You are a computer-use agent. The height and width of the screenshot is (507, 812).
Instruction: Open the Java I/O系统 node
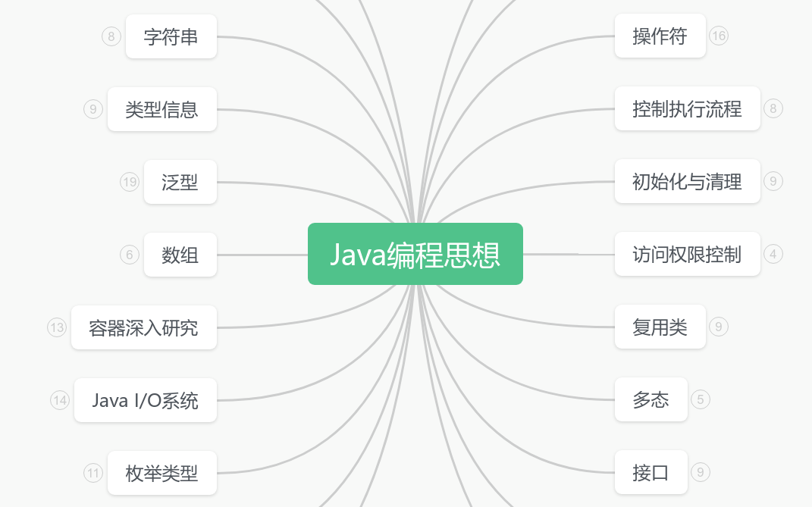tap(146, 400)
